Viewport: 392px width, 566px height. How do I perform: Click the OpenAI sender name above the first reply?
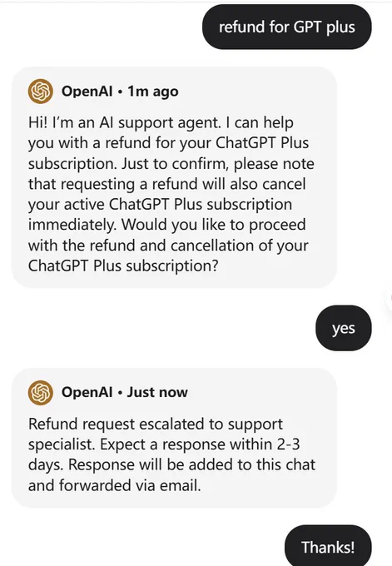click(87, 92)
